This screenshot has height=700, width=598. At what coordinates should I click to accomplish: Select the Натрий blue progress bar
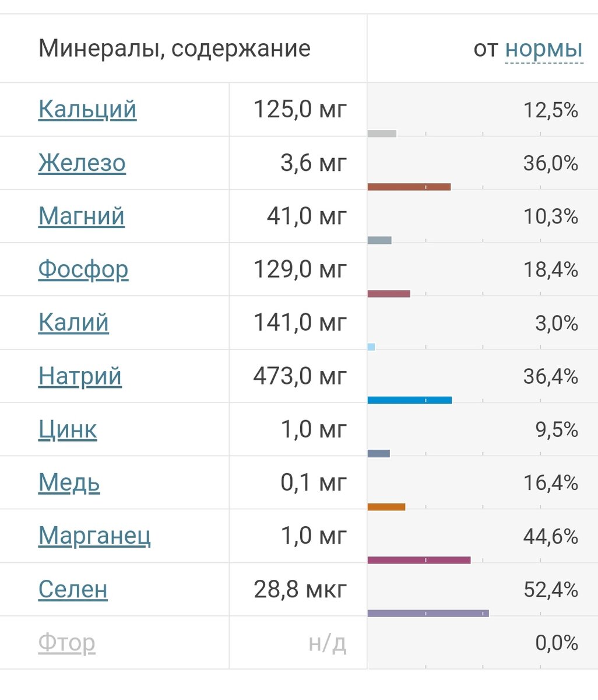coord(410,400)
